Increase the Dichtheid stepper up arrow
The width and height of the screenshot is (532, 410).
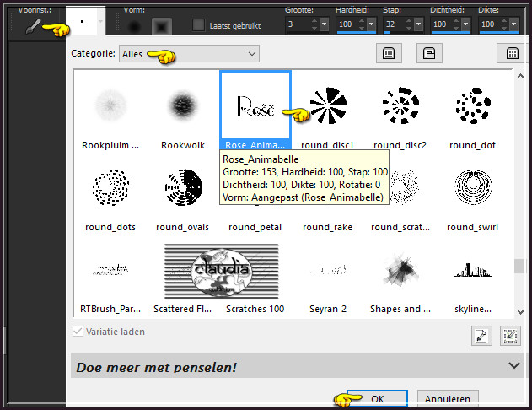point(456,21)
